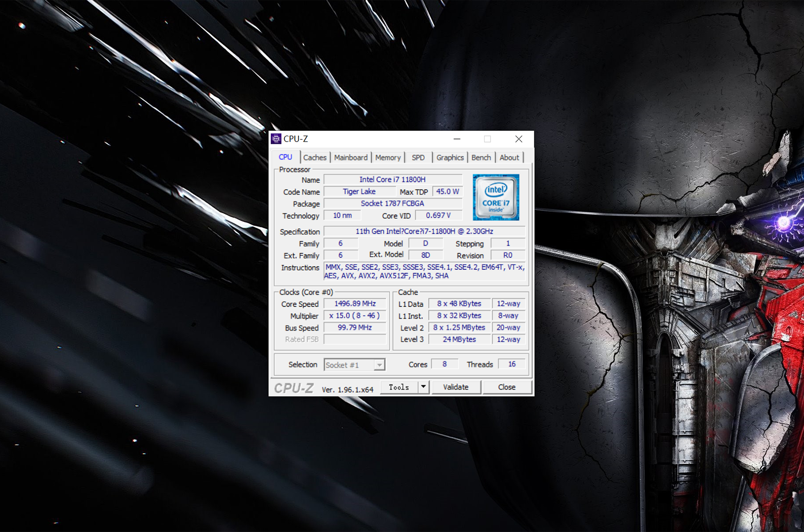The width and height of the screenshot is (804, 532).
Task: Click the Level 3 24 MBytes value
Action: pyautogui.click(x=459, y=339)
